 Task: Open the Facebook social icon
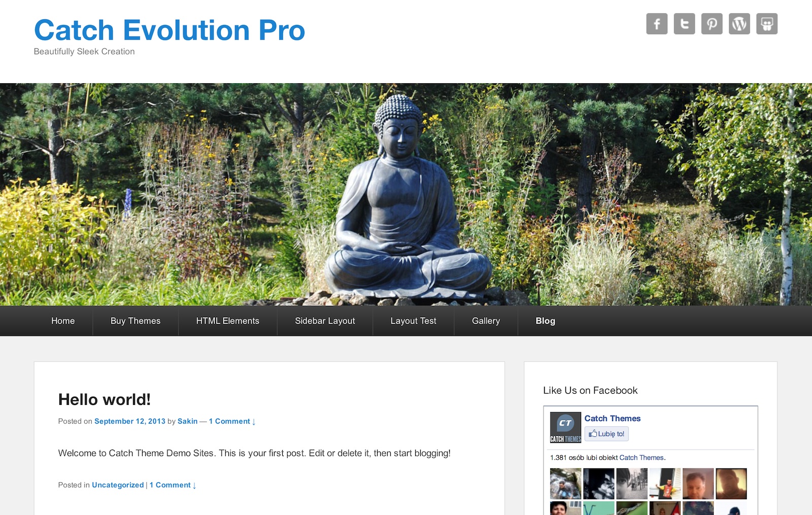pos(657,24)
